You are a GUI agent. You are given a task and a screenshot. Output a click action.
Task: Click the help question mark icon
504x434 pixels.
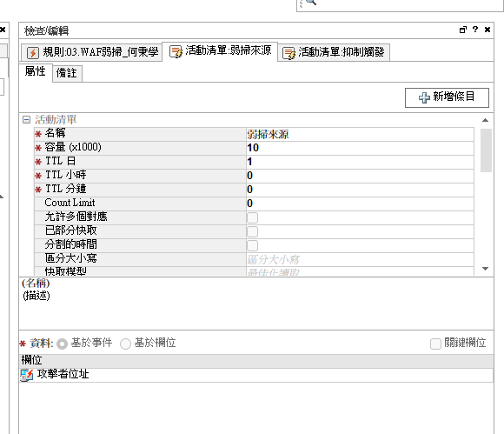pos(475,30)
